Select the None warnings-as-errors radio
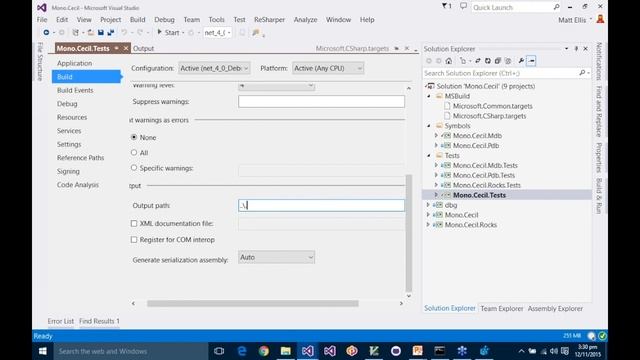Screen dimensions: 640x360 tap(134, 137)
